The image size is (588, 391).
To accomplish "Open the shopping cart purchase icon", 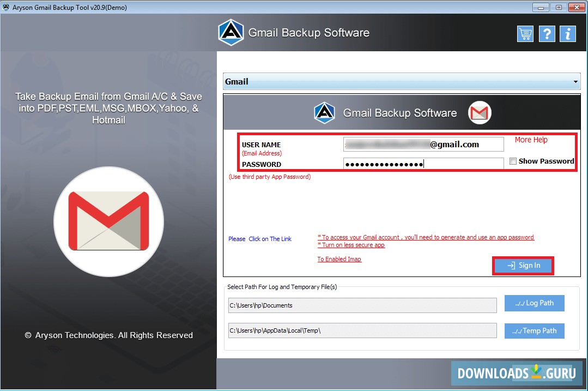I will (x=525, y=33).
